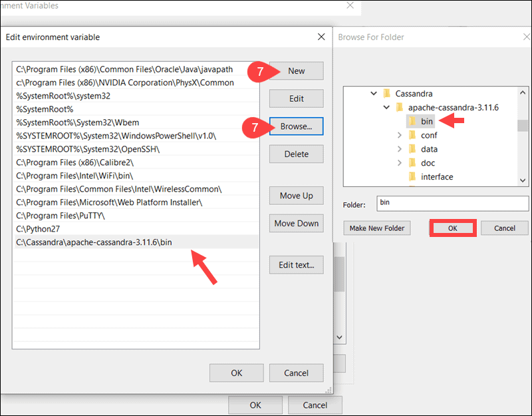
Task: Close the Edit environment variable dialog
Action: [321, 37]
